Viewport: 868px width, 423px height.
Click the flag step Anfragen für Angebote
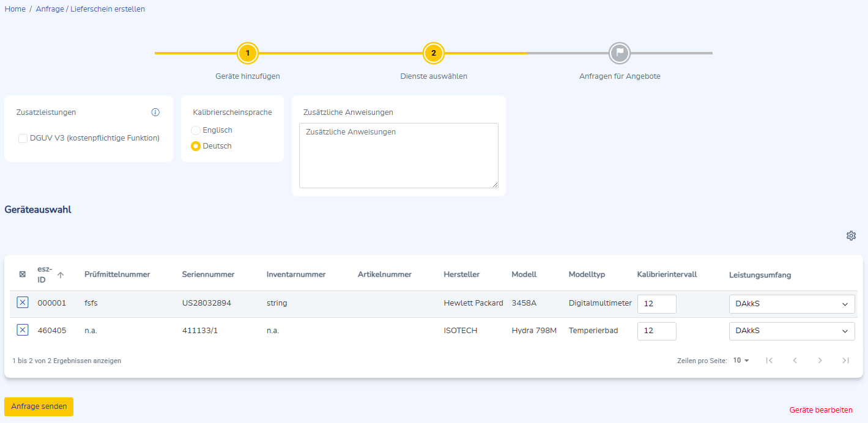point(620,53)
